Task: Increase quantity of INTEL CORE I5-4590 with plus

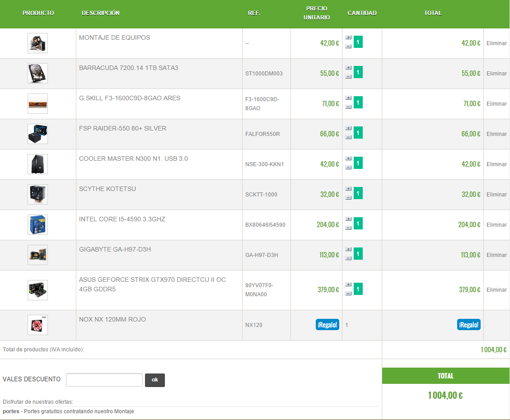Action: click(348, 219)
